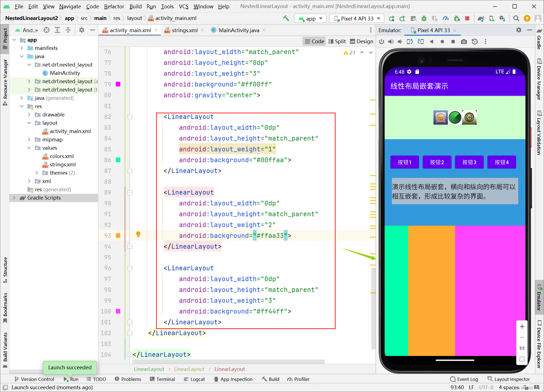This screenshot has height=392, width=544.
Task: Click the emulator power button icon
Action: pos(382,42)
